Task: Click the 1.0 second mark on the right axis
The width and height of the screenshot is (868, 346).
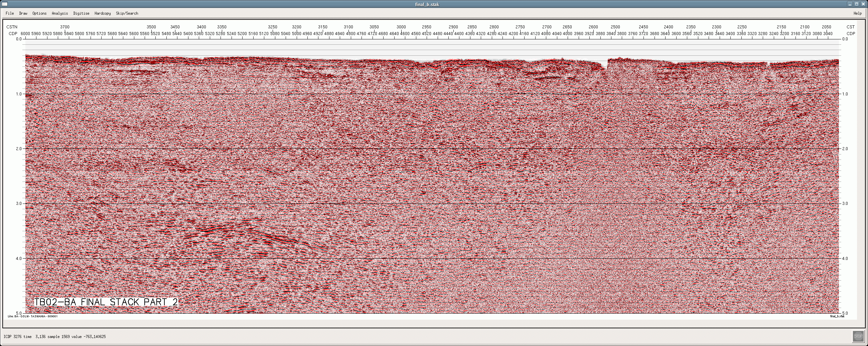Action: (x=845, y=94)
